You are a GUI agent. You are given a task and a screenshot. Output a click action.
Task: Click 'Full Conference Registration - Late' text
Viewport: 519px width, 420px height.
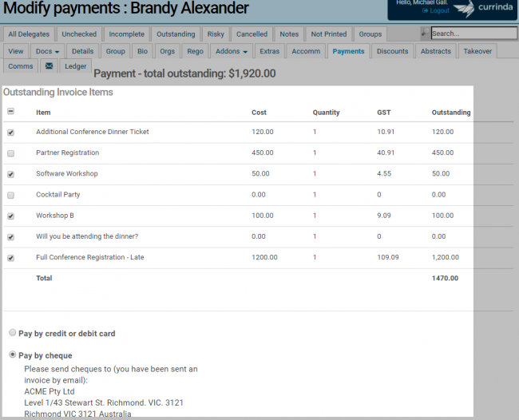point(90,257)
